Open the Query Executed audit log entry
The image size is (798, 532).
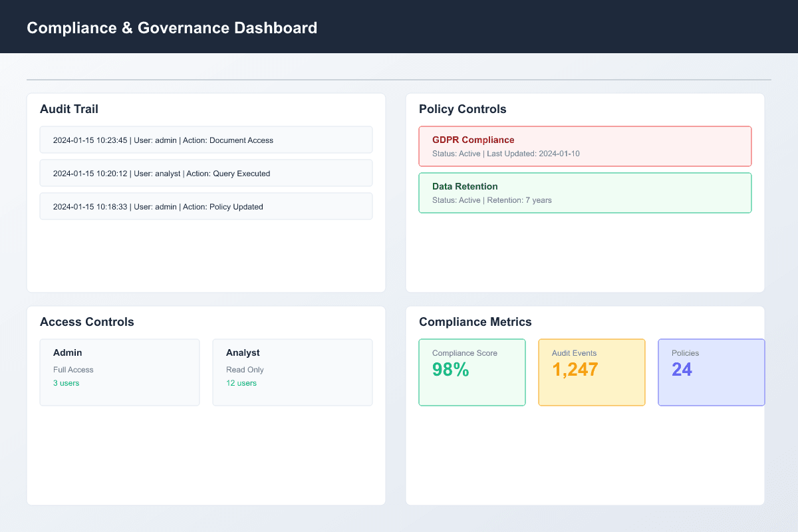point(206,173)
